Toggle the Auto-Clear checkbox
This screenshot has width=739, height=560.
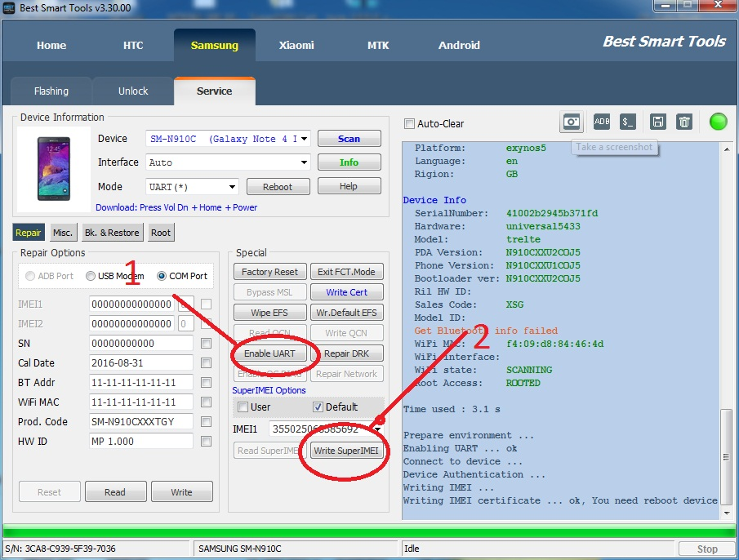(409, 124)
